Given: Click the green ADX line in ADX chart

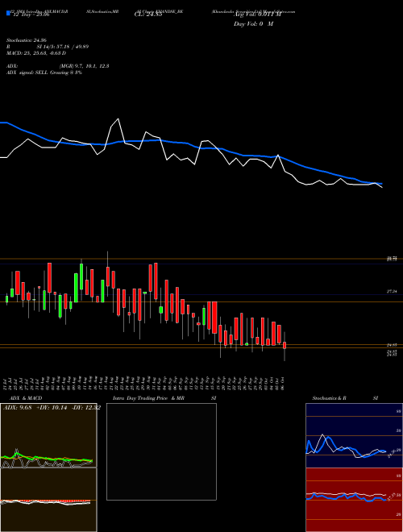Looking at the screenshot, I should click(x=48, y=458).
